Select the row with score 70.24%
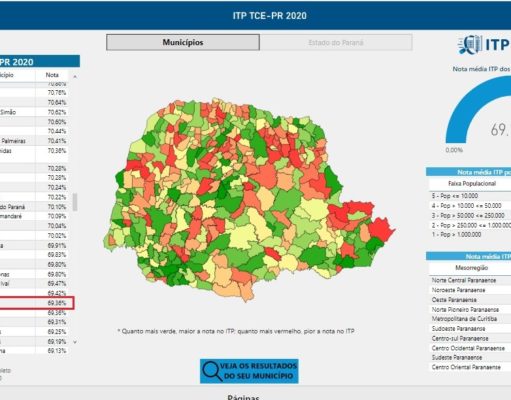 [34, 187]
